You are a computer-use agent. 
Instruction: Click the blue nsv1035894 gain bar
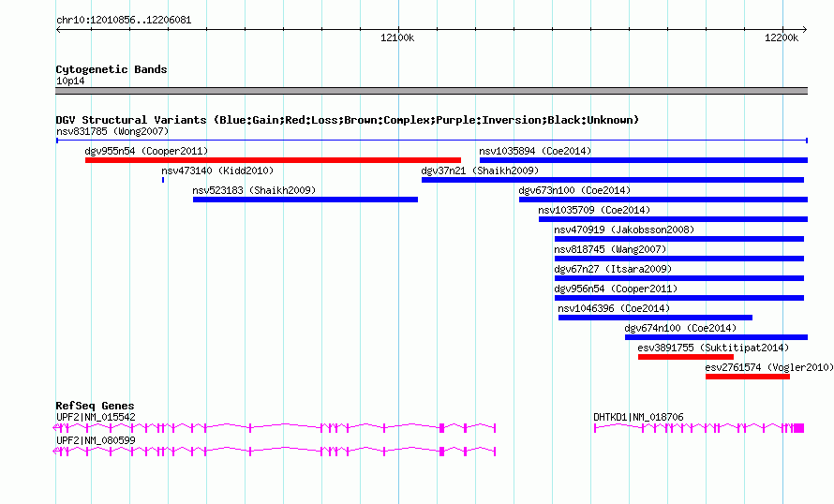point(644,160)
